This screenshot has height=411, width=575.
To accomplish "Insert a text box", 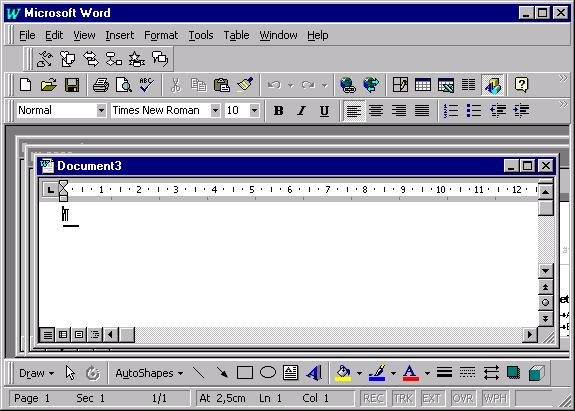I will click(290, 373).
